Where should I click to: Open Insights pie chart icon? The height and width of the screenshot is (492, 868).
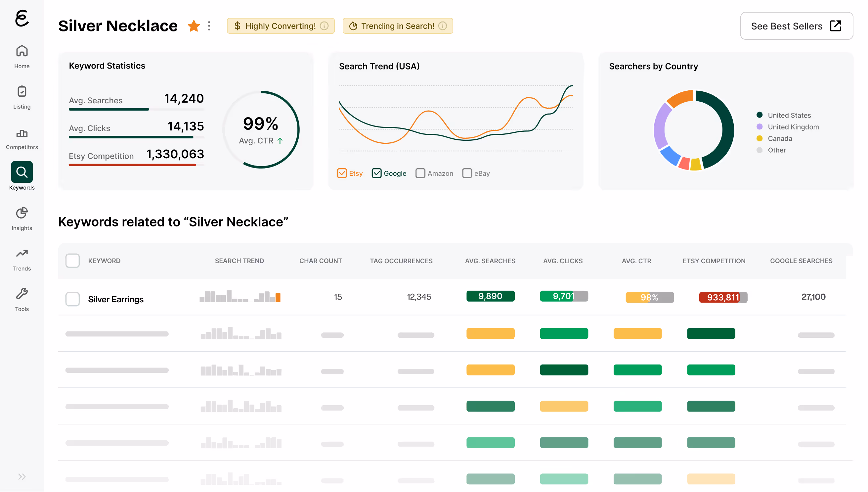(x=22, y=213)
